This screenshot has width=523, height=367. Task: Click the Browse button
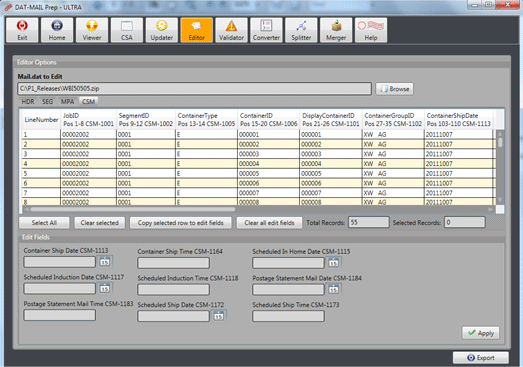(x=395, y=89)
